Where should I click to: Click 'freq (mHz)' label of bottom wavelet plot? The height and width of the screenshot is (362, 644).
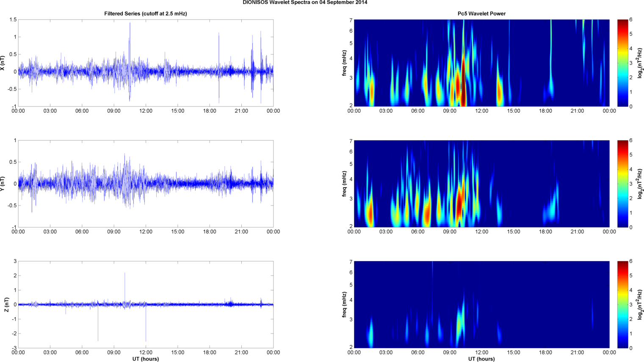[x=345, y=304]
